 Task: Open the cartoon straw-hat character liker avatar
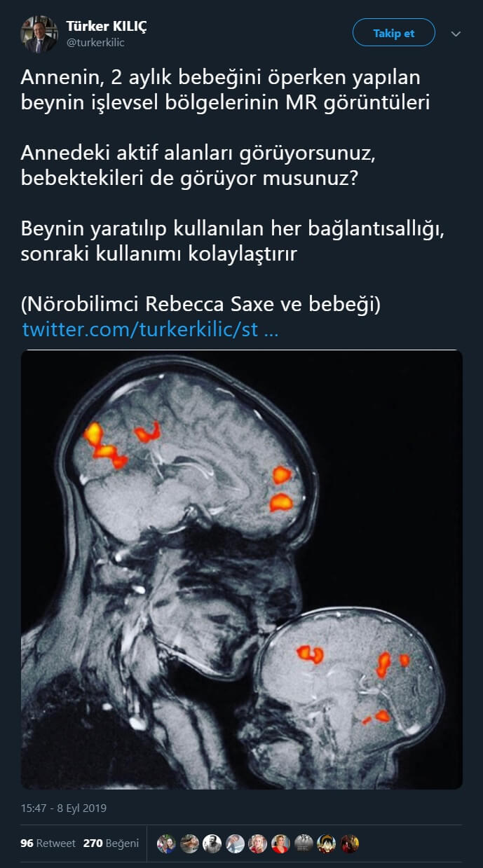(x=327, y=843)
